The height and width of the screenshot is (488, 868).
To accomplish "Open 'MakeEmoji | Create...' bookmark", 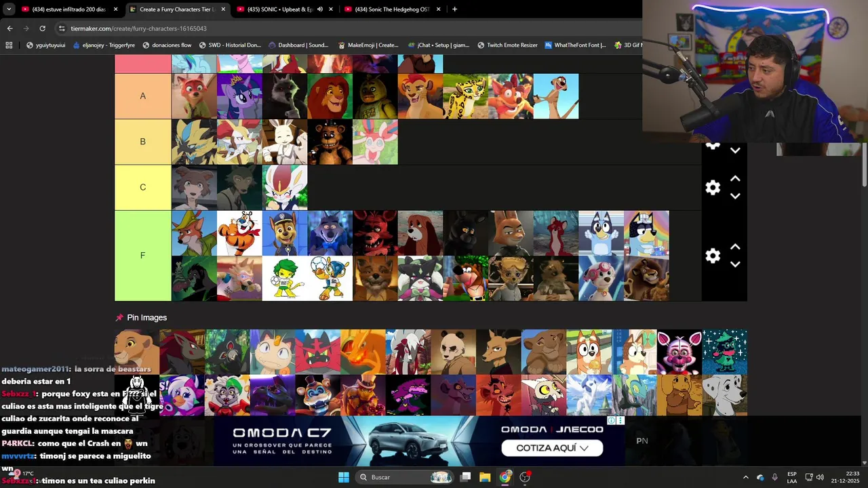I will tap(368, 45).
